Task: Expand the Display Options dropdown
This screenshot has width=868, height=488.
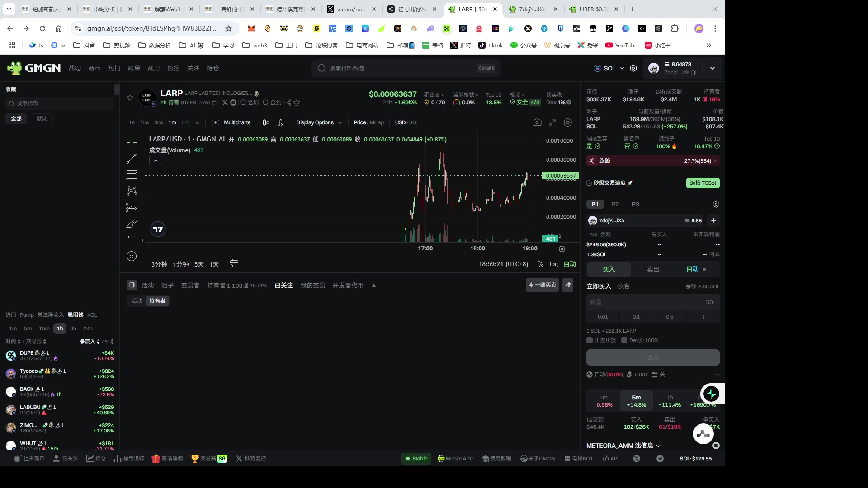Action: pos(319,122)
